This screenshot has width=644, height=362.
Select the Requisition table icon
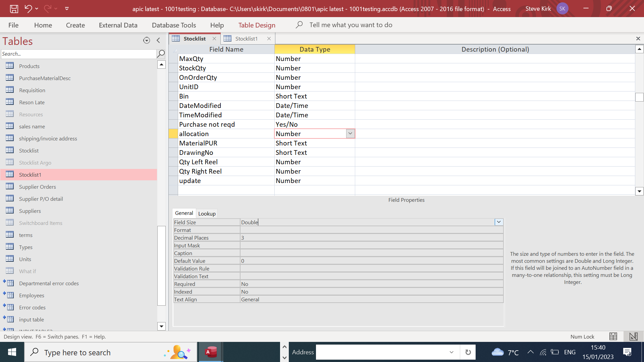tap(10, 90)
